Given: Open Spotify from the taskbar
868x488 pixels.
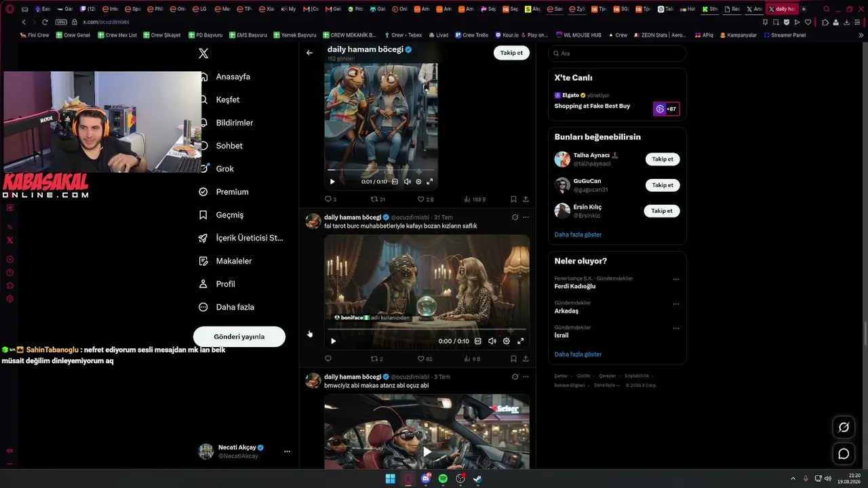Looking at the screenshot, I should coord(443,479).
